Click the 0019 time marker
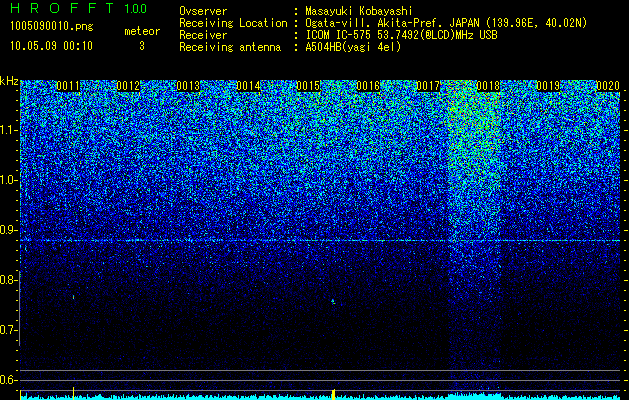The image size is (629, 400). tap(548, 86)
